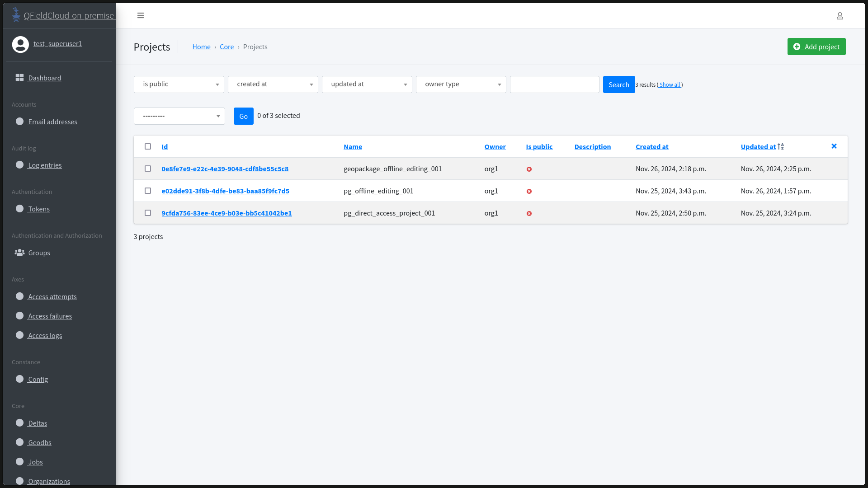Viewport: 868px width, 488px height.
Task: Toggle the select-all checkbox in header
Action: [x=148, y=146]
